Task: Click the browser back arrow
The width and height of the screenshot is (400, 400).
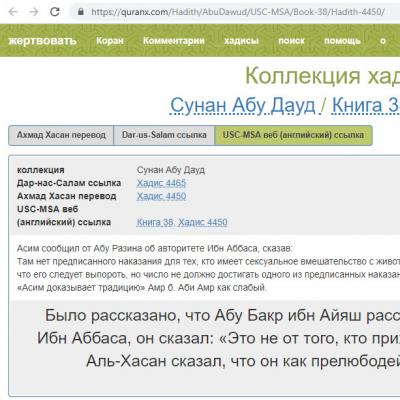Action: click(13, 12)
